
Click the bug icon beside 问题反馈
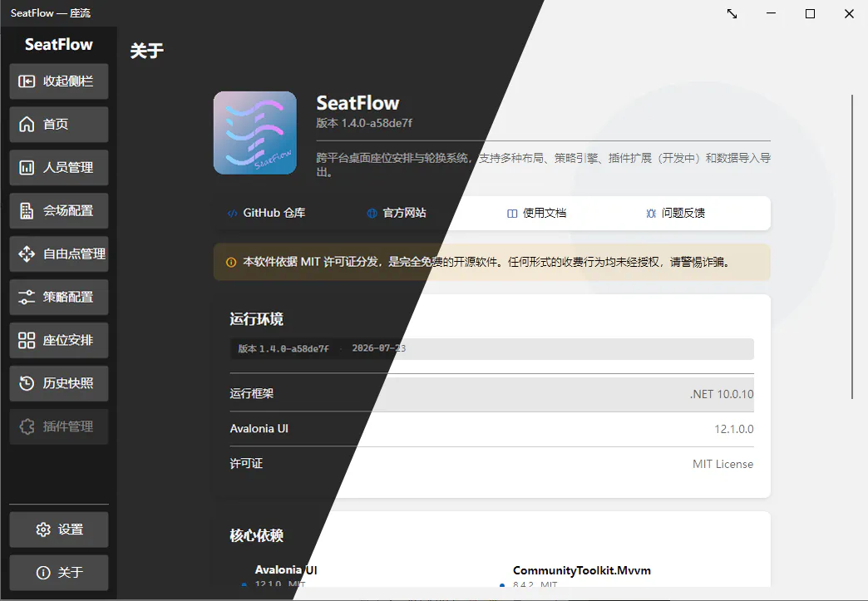coord(651,214)
